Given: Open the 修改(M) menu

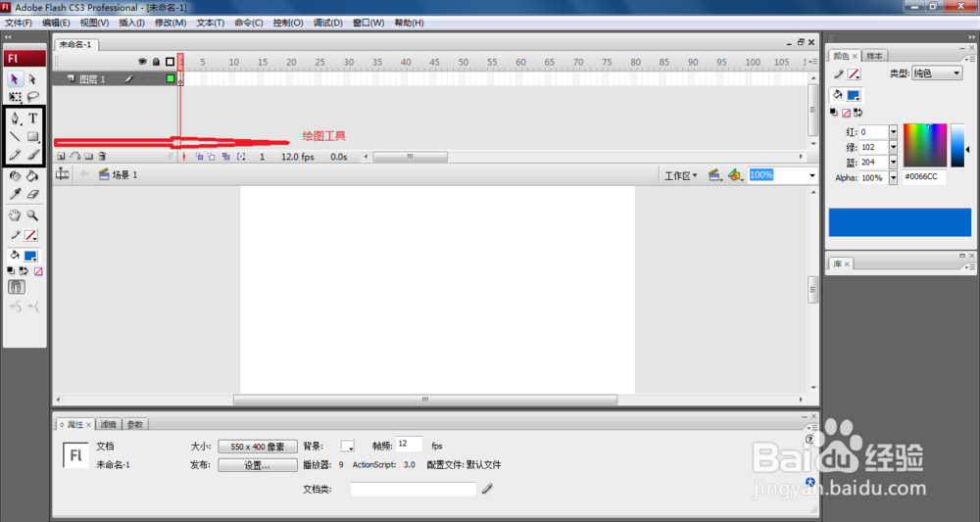Looking at the screenshot, I should coord(171,23).
